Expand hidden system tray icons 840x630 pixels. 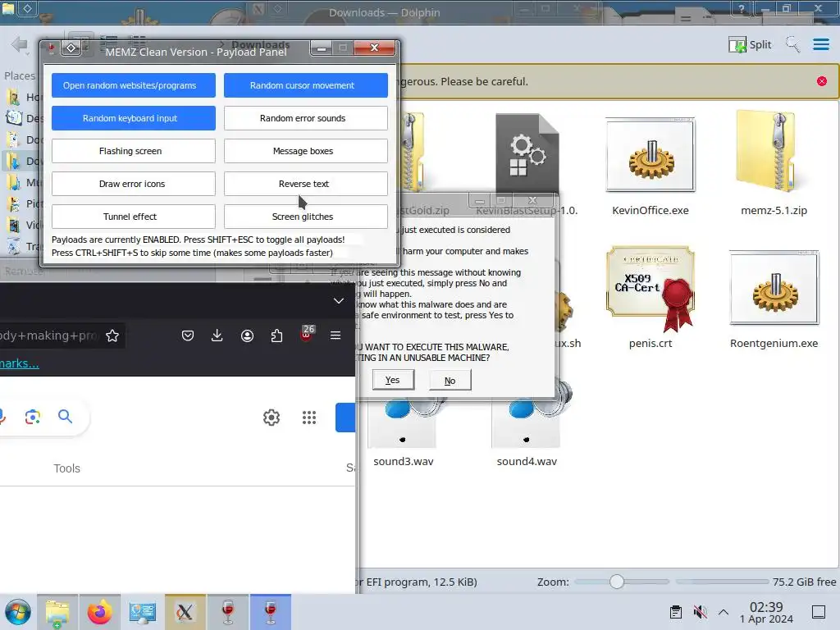pos(724,612)
